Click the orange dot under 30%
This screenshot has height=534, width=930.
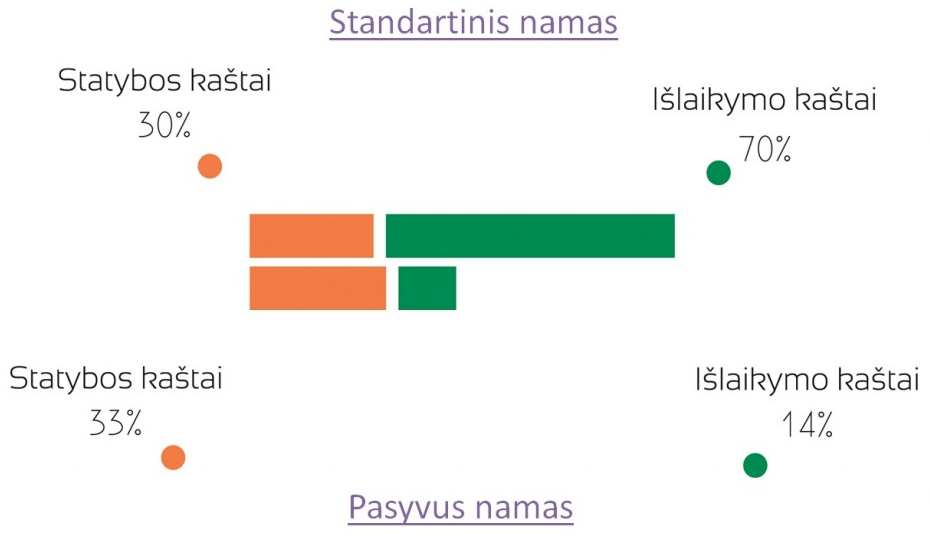(210, 166)
